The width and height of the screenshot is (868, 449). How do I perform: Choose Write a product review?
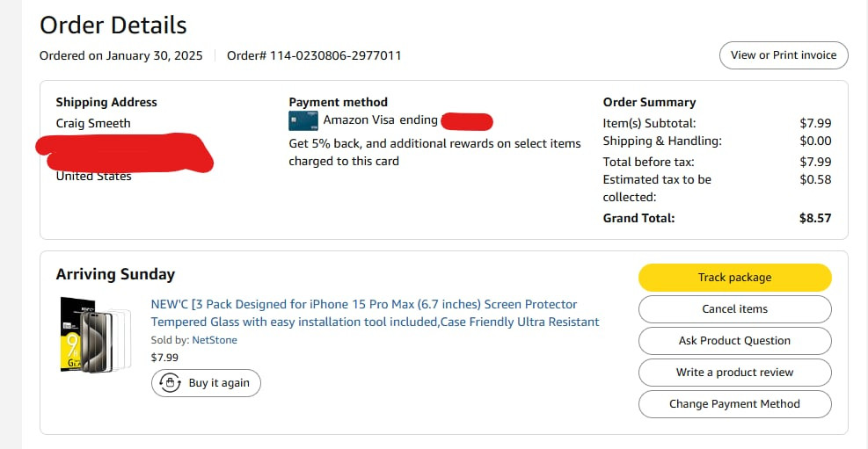[734, 373]
